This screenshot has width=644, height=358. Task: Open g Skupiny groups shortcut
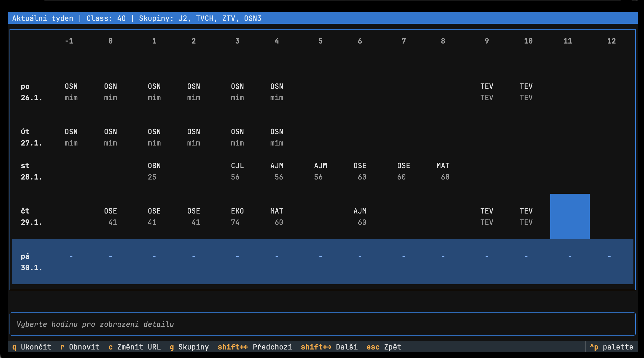(x=189, y=347)
